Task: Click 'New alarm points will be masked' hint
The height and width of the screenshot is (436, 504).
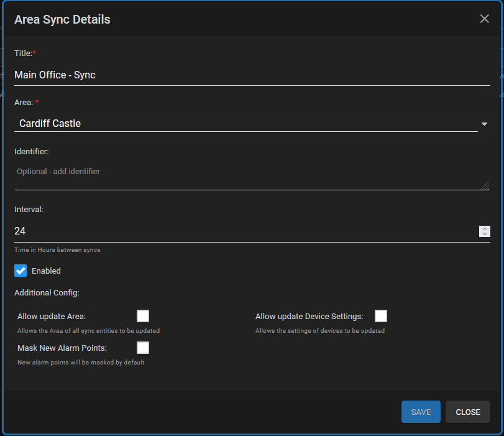Action: click(81, 363)
